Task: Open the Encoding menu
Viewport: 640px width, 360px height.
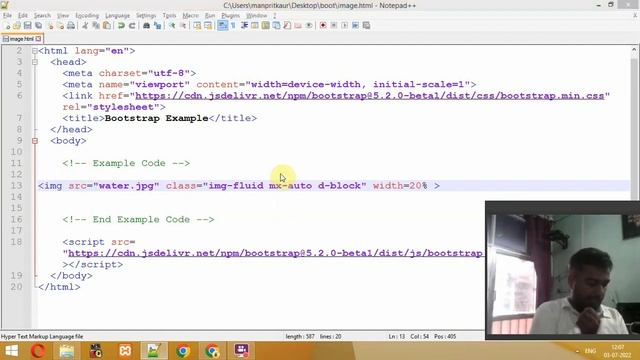Action: [x=87, y=16]
